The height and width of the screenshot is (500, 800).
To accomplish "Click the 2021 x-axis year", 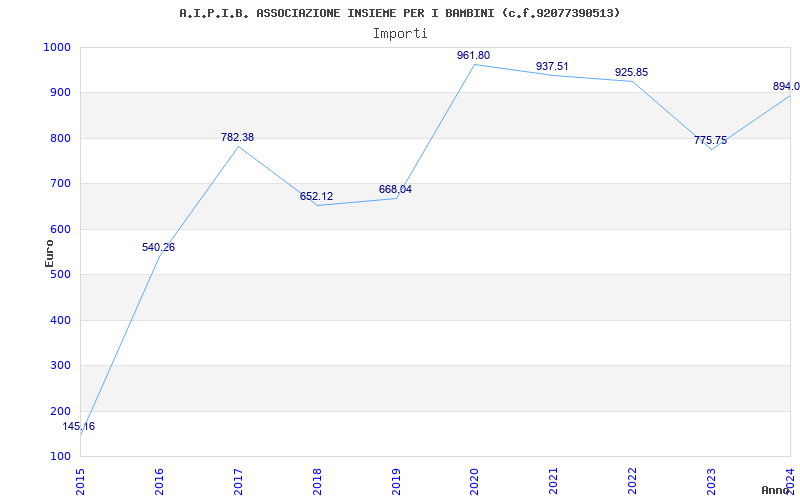I will (x=554, y=482).
